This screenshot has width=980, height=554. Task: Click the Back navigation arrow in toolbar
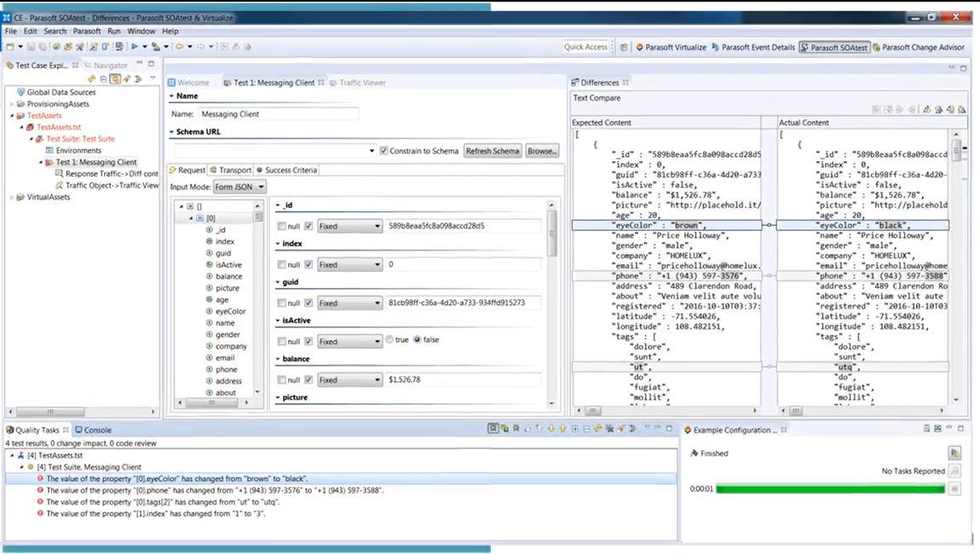180,46
